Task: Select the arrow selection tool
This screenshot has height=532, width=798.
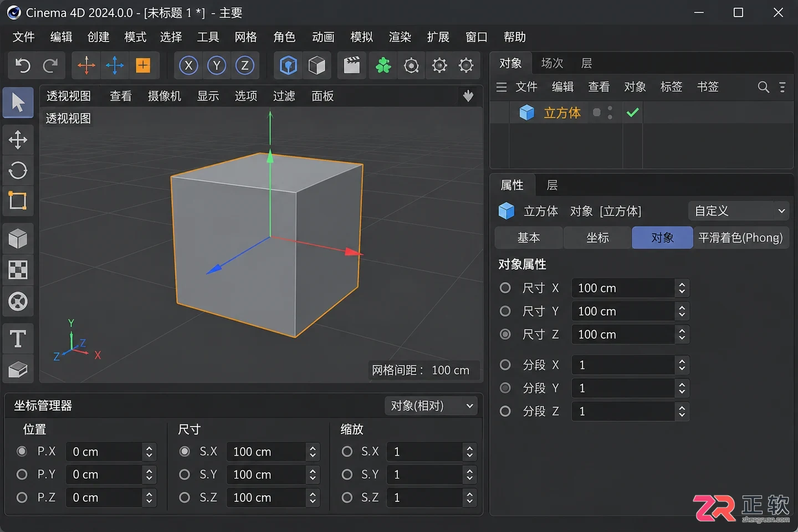Action: [x=18, y=103]
